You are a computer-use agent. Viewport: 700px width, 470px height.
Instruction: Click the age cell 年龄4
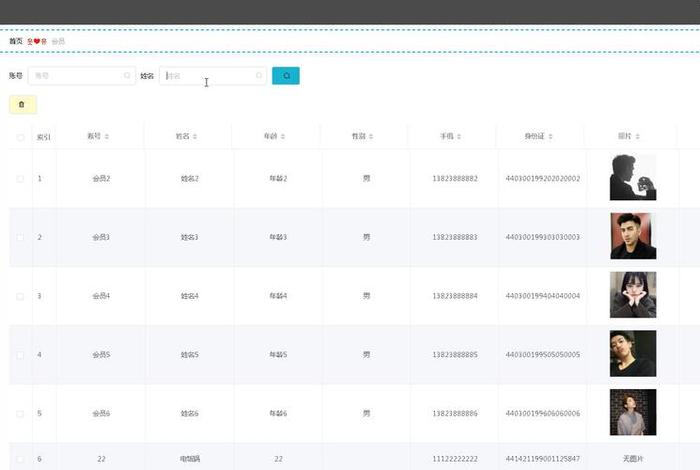point(278,296)
